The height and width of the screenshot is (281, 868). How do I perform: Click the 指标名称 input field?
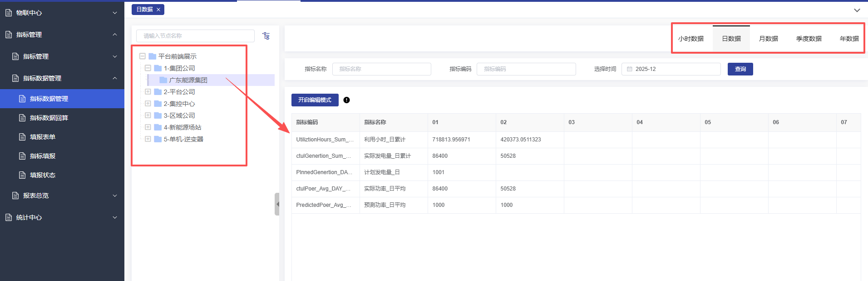coord(381,69)
